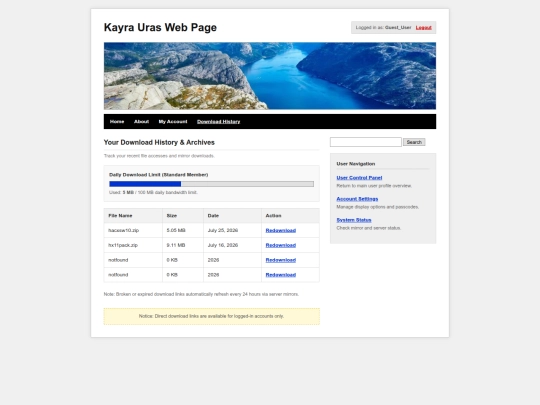
Task: Open the System Status link
Action: point(354,220)
